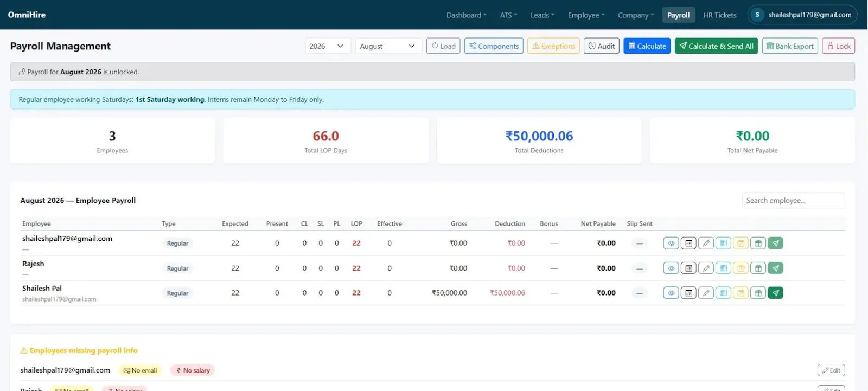Expand the ATS menu
This screenshot has width=868, height=391.
508,15
